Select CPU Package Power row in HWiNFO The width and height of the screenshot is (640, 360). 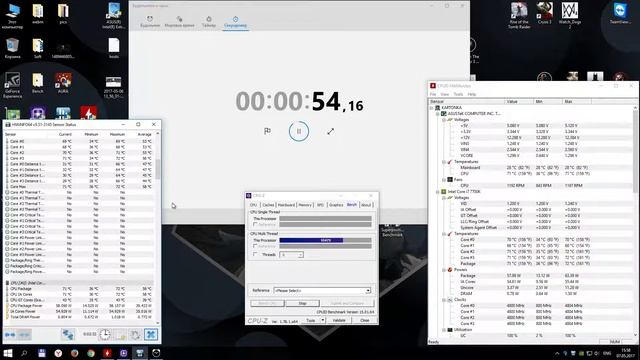click(80, 305)
